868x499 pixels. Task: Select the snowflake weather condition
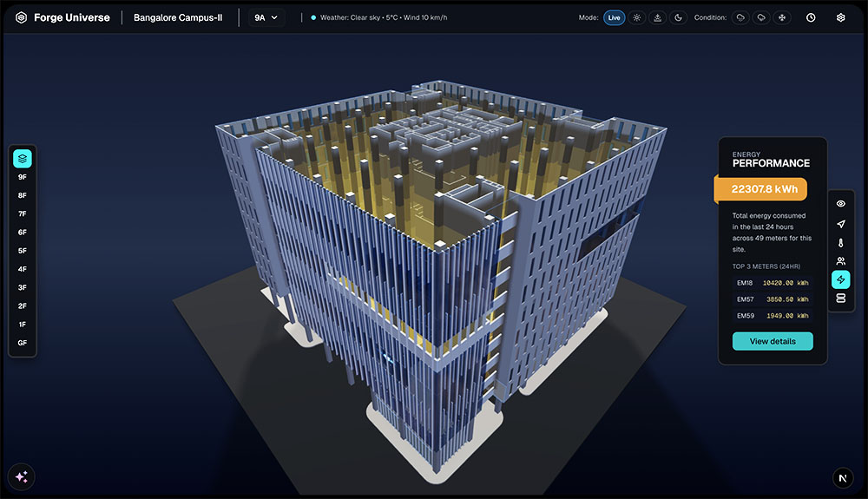coord(780,17)
